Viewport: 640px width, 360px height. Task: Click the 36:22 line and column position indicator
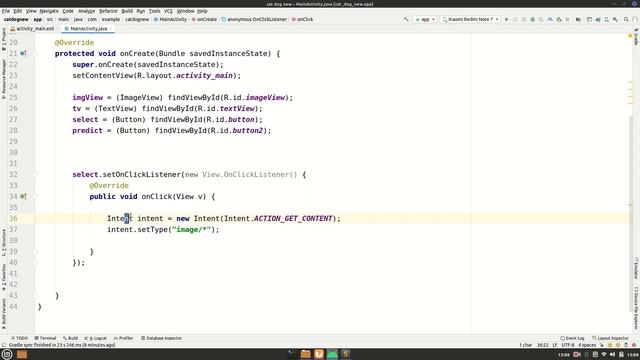point(542,345)
